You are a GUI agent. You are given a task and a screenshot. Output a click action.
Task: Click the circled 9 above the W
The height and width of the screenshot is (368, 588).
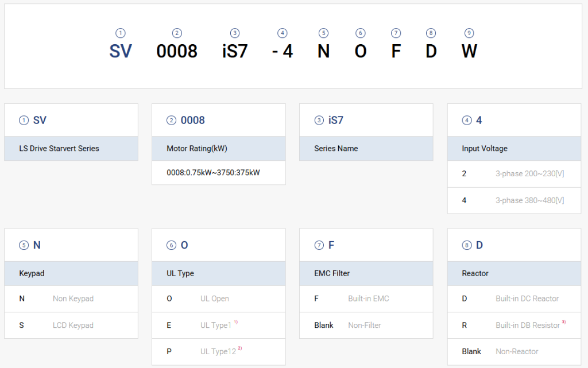pyautogui.click(x=469, y=33)
